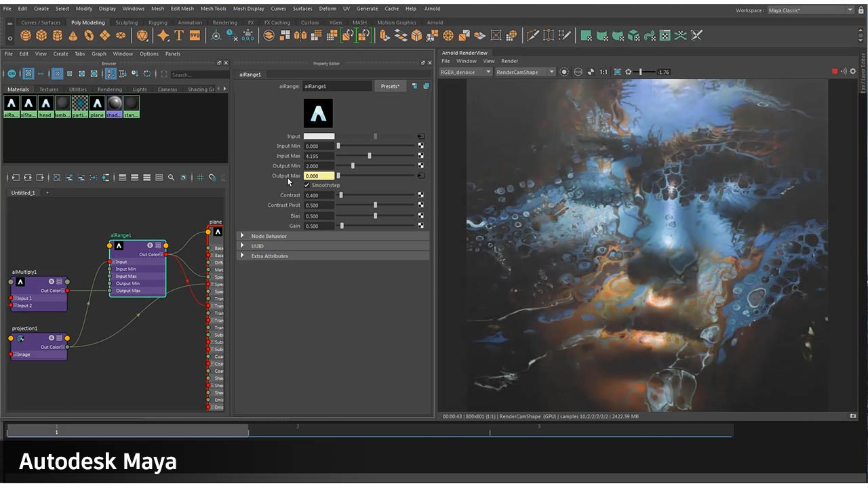This screenshot has height=488, width=868.
Task: Open the RenderCamShape camera dropdown
Action: coord(526,72)
